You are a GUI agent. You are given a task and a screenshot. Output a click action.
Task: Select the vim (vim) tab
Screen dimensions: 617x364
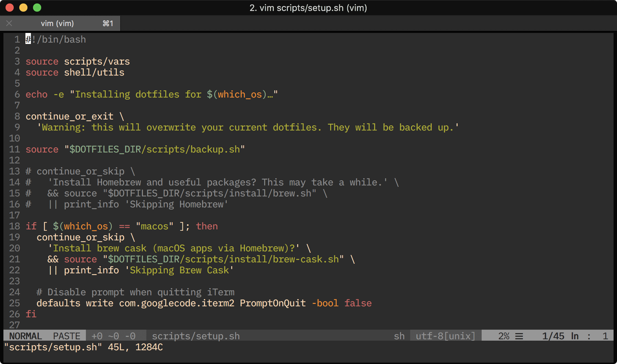(57, 23)
